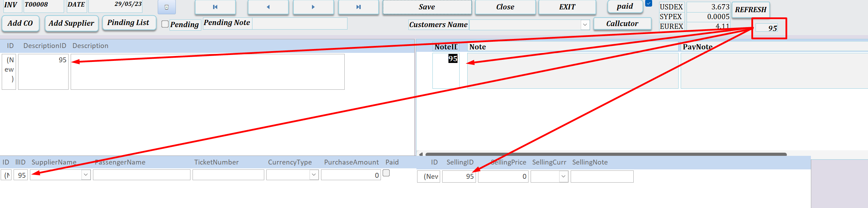The height and width of the screenshot is (208, 868).
Task: Click the SellingPrice column header
Action: 508,162
